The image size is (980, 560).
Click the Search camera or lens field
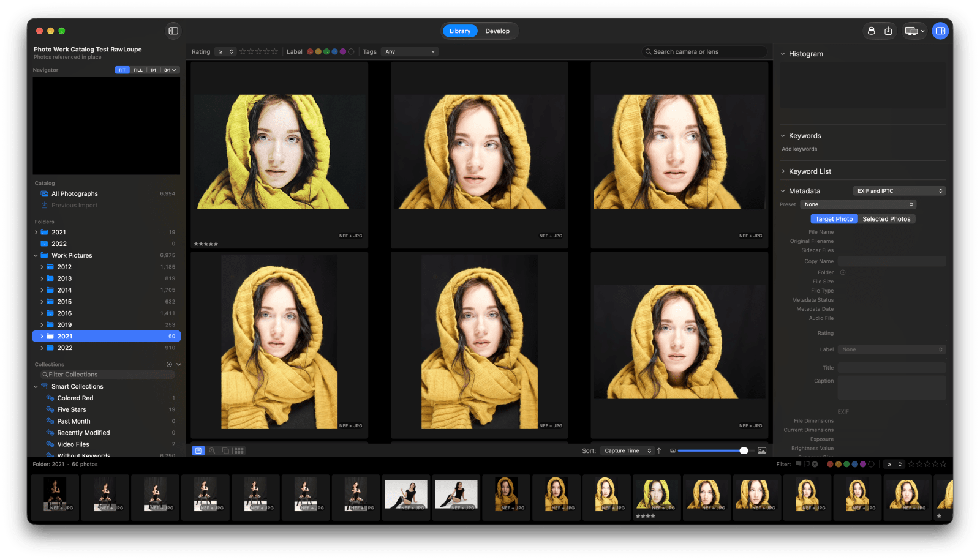704,52
